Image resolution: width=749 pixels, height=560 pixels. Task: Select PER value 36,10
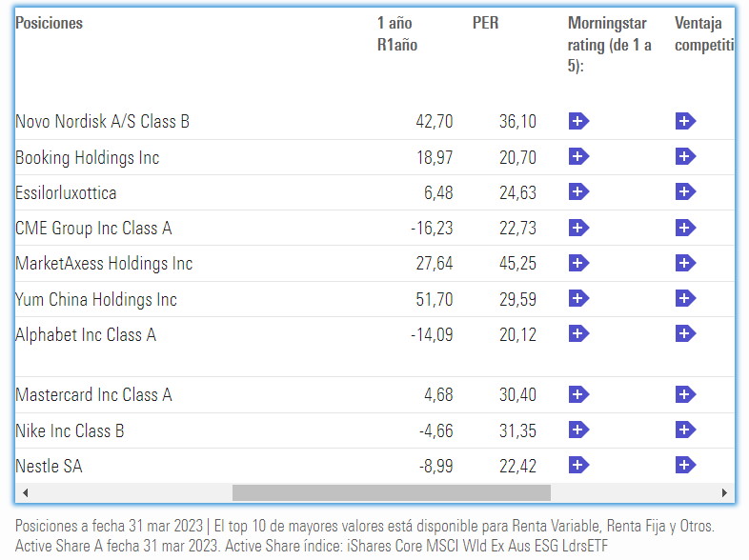[x=517, y=122]
